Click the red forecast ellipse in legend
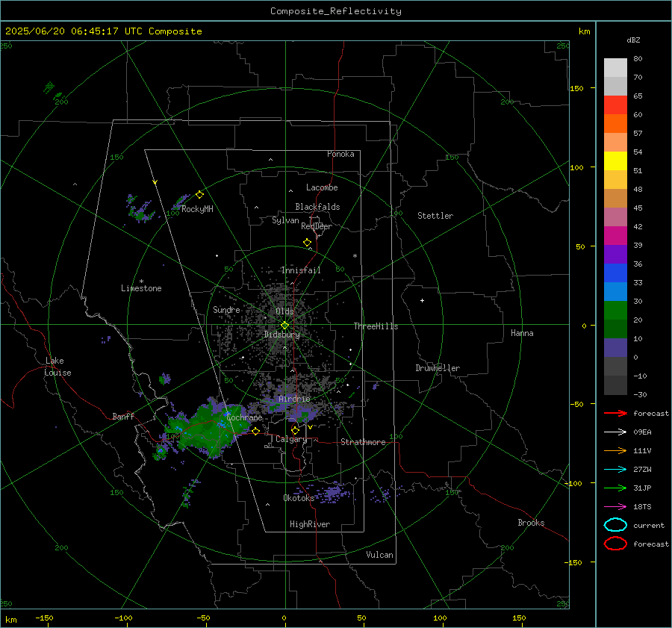The width and height of the screenshot is (672, 628). (x=615, y=544)
